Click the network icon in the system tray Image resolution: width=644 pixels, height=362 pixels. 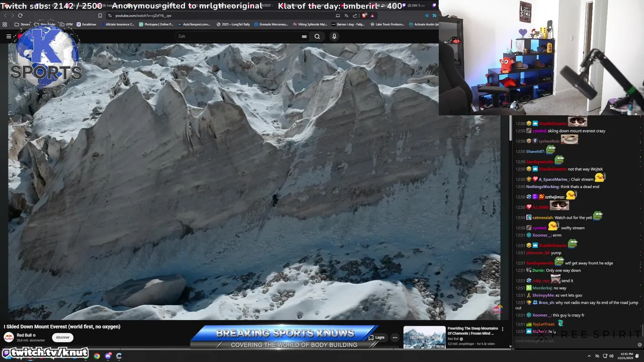click(604, 356)
